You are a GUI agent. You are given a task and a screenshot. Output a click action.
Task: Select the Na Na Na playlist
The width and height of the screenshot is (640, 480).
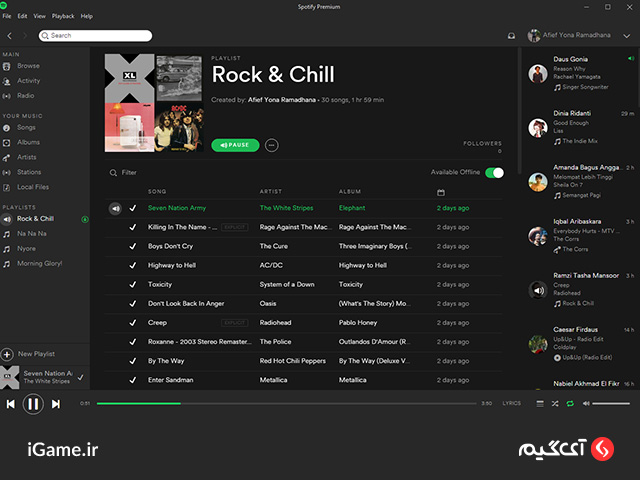31,234
